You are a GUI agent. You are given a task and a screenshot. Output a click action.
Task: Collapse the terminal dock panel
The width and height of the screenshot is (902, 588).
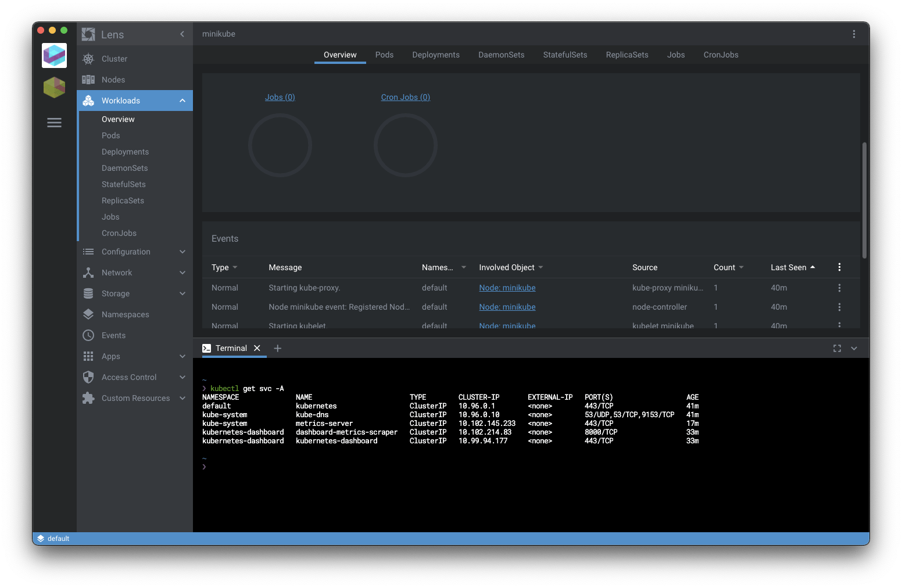point(854,348)
